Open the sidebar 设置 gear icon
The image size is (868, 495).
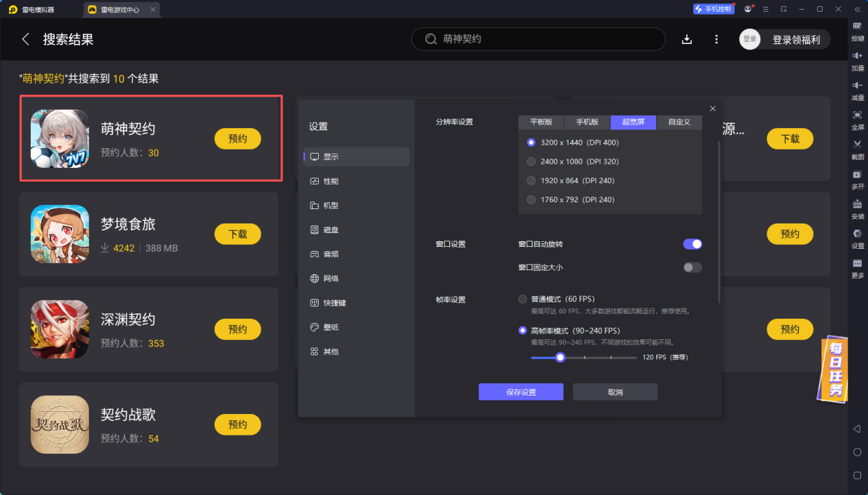pos(857,233)
